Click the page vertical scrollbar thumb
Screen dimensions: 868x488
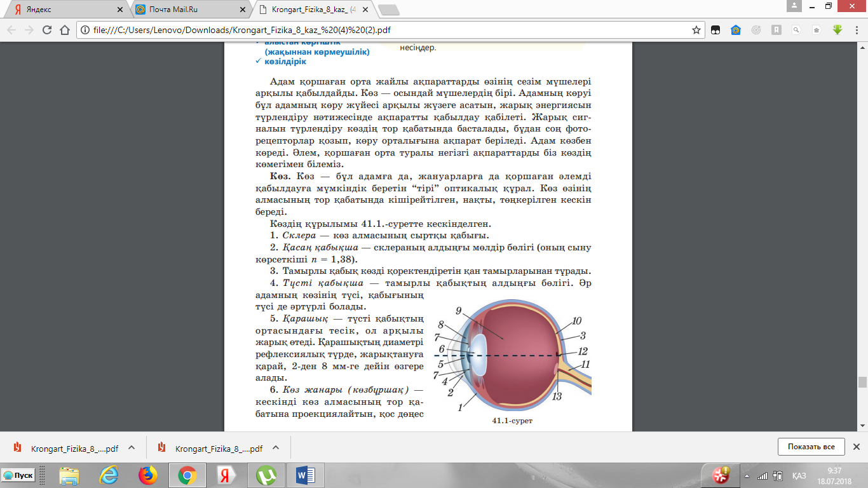click(x=862, y=382)
